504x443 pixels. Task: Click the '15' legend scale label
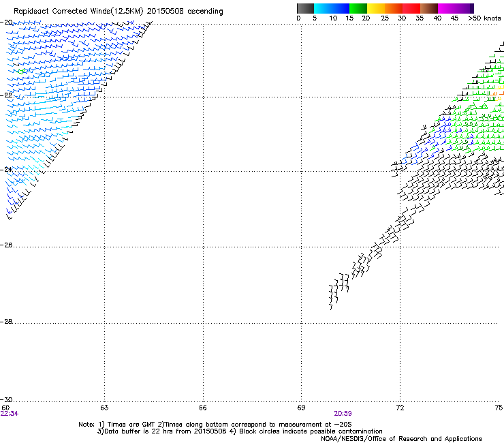[x=349, y=18]
